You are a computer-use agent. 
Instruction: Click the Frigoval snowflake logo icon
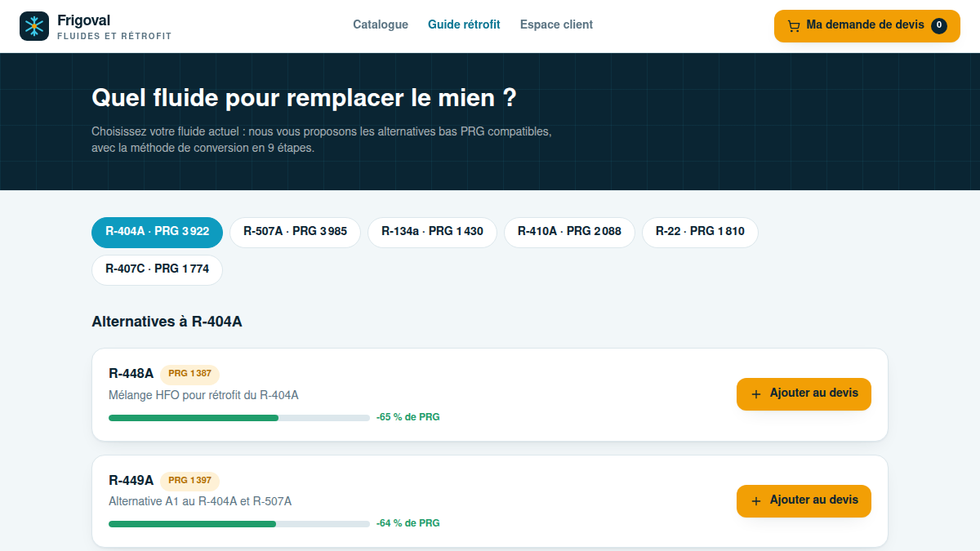[x=34, y=26]
